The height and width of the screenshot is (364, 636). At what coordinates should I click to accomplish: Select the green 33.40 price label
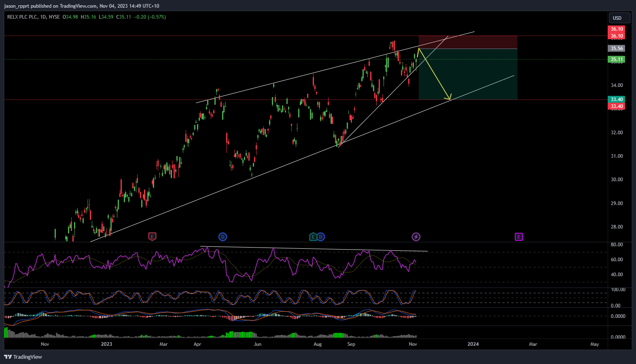[x=617, y=99]
